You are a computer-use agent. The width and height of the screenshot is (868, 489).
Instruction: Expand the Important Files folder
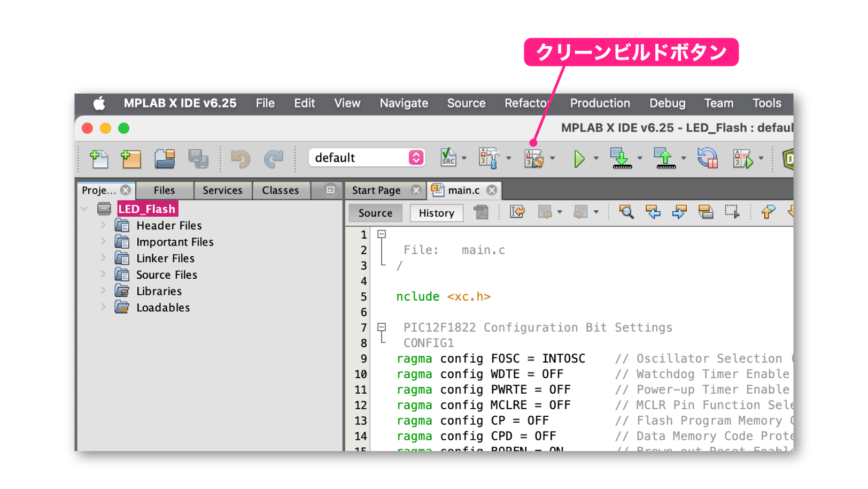tap(103, 241)
